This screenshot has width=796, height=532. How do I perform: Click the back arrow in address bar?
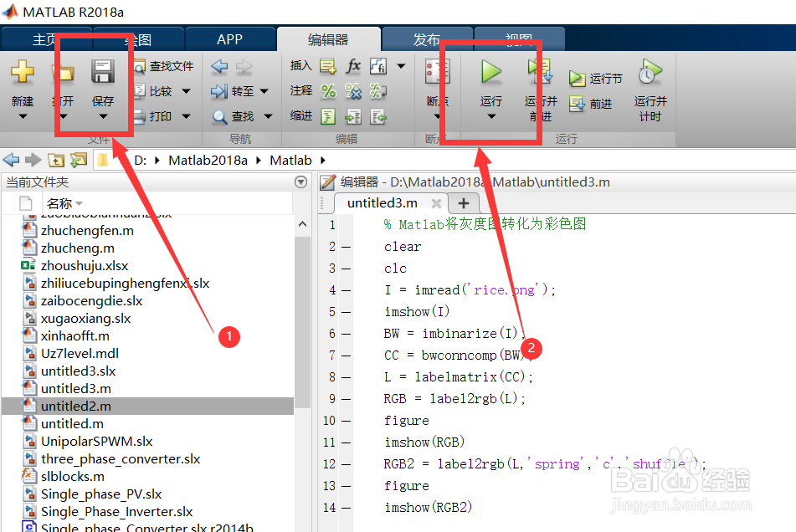pos(11,161)
